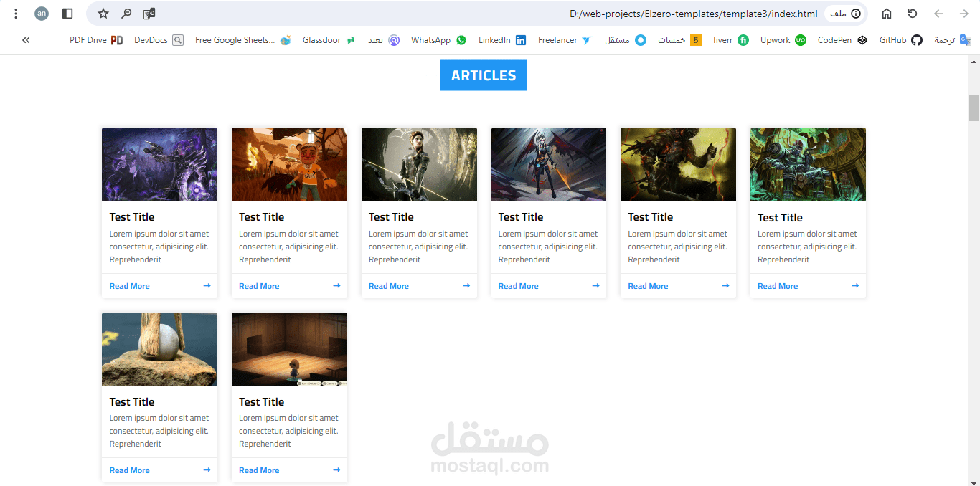Open the ترجمة translate bookmark
The image size is (980, 486).
pos(952,40)
